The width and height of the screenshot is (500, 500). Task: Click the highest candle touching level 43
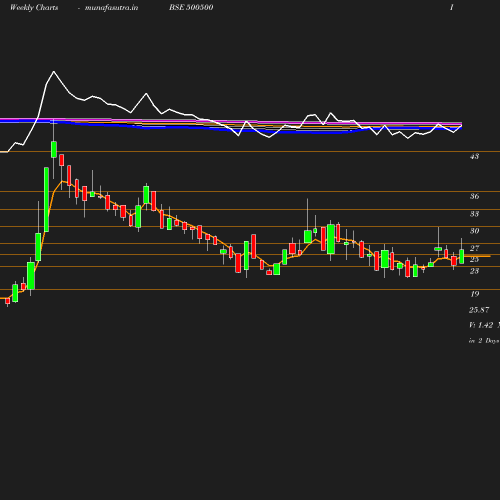(54, 149)
